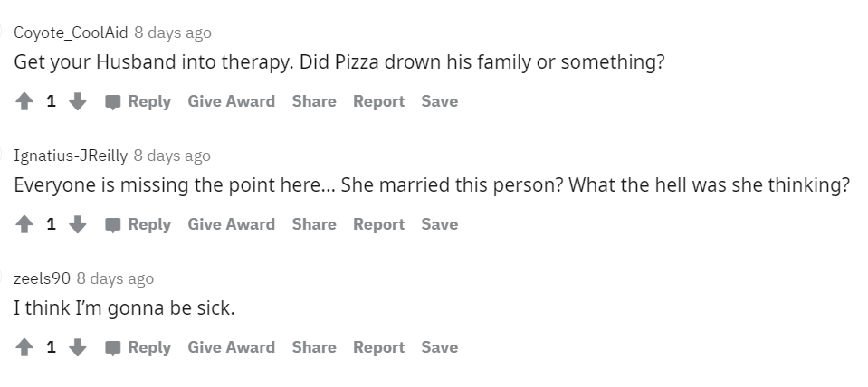Share the therapy comment by Coyote_CoolAid
This screenshot has width=868, height=387.
point(314,102)
